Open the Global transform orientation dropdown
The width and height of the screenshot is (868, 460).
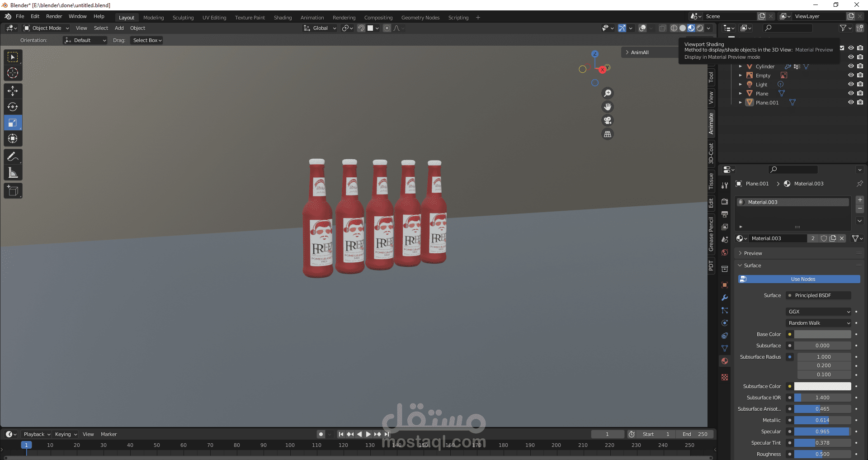[320, 28]
